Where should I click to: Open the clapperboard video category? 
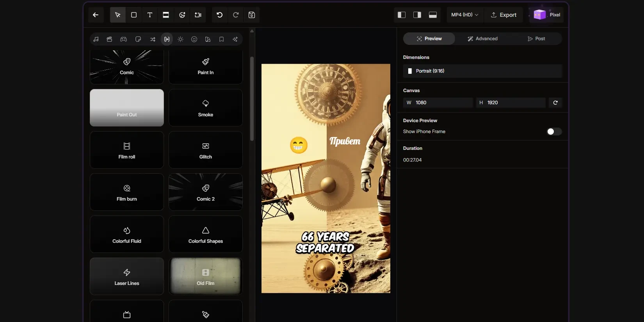[109, 39]
